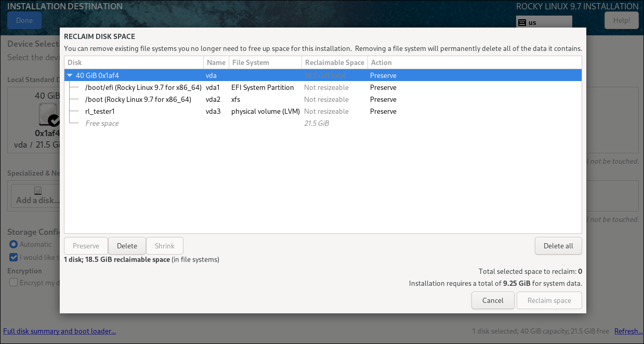The height and width of the screenshot is (344, 644).
Task: Click the vda3 name cell
Action: (213, 111)
